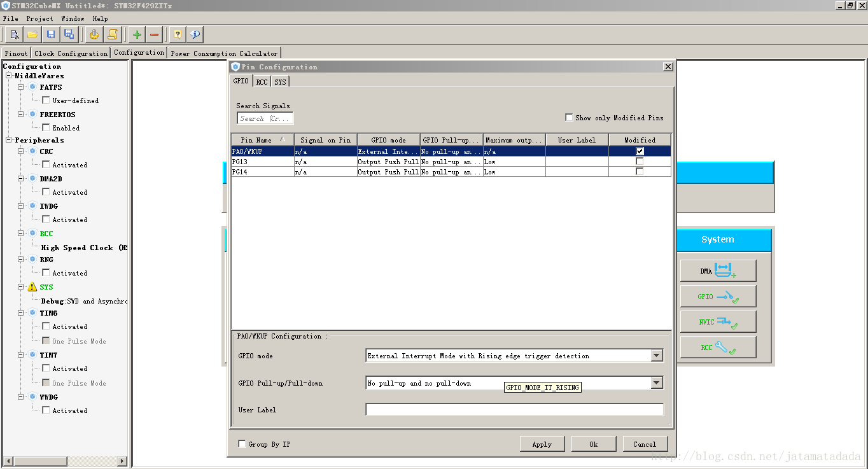Create a new project from the toolbar
868x469 pixels.
click(14, 34)
